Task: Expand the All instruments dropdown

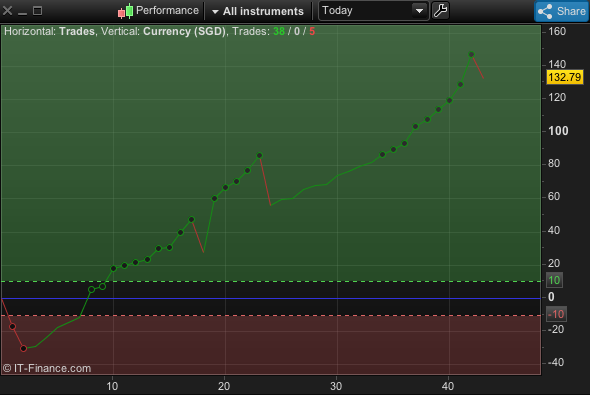Action: tap(258, 11)
